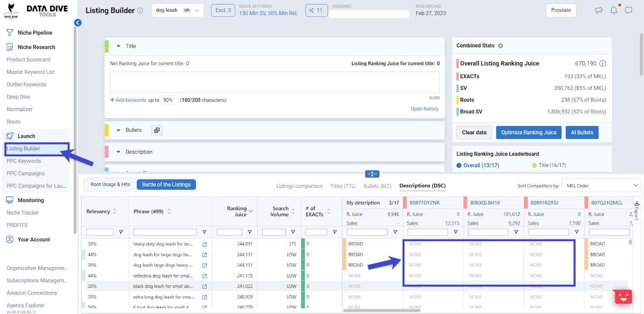644x314 pixels.
Task: Open the notifications bell
Action: coord(614,10)
